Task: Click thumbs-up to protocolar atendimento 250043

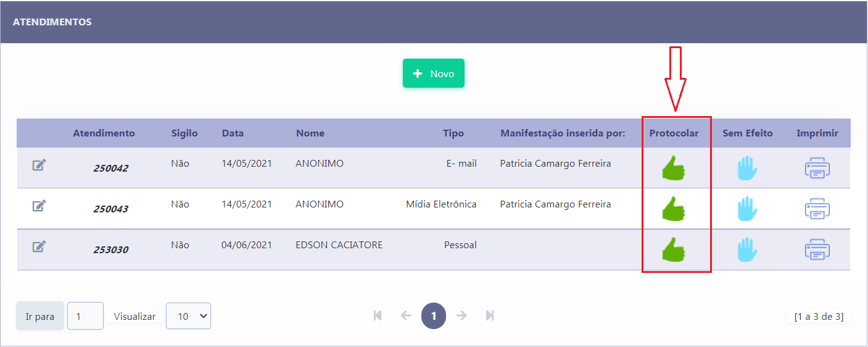Action: point(674,209)
